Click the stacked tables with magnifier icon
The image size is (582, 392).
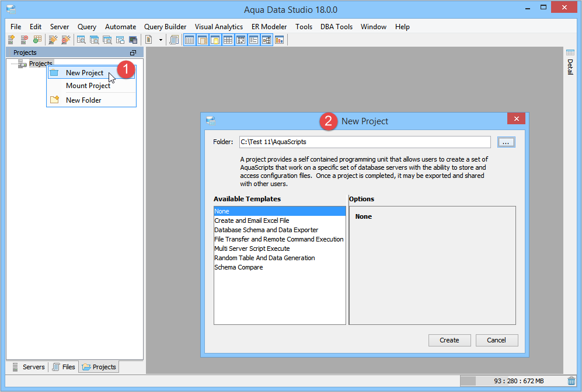[95, 40]
